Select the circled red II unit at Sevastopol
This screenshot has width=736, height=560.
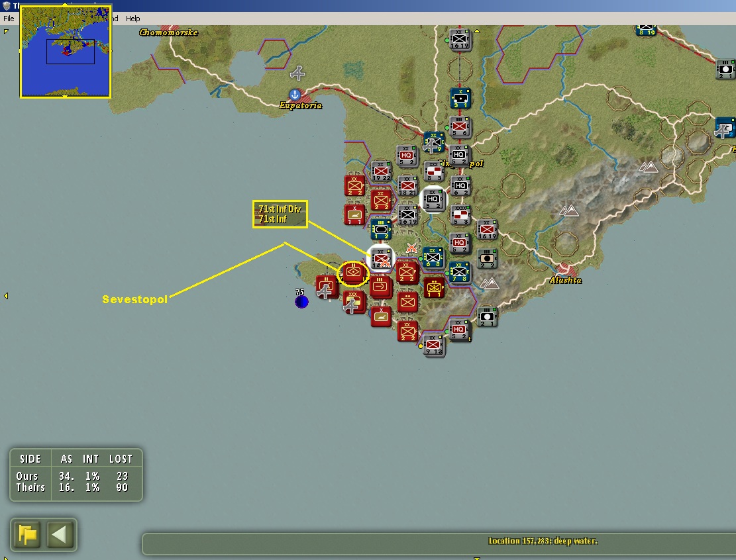[354, 273]
